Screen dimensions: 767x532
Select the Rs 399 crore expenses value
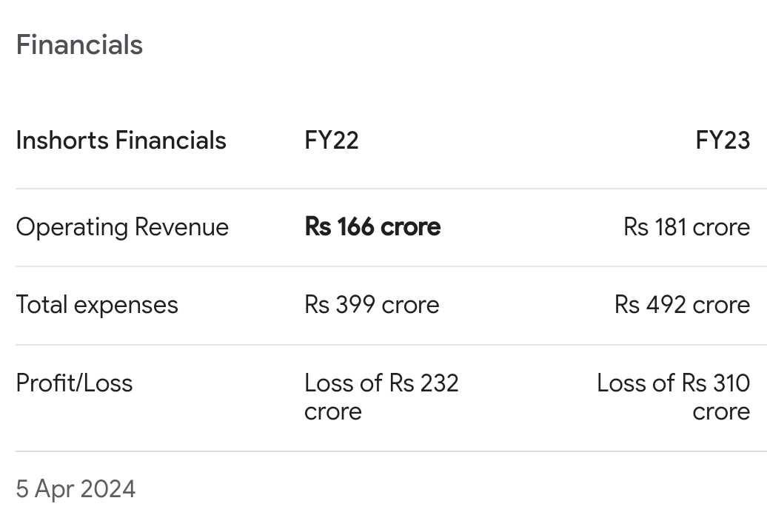372,305
